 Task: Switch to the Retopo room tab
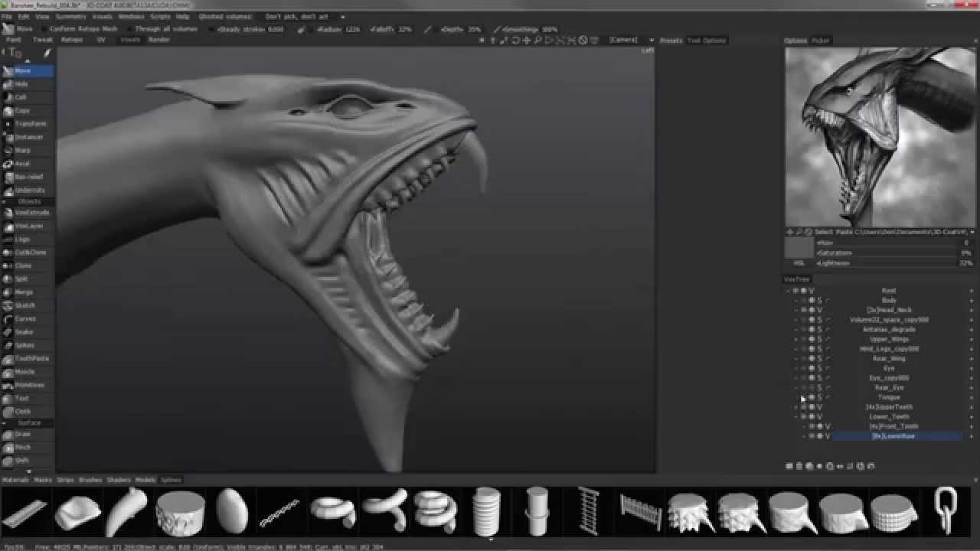[x=71, y=40]
